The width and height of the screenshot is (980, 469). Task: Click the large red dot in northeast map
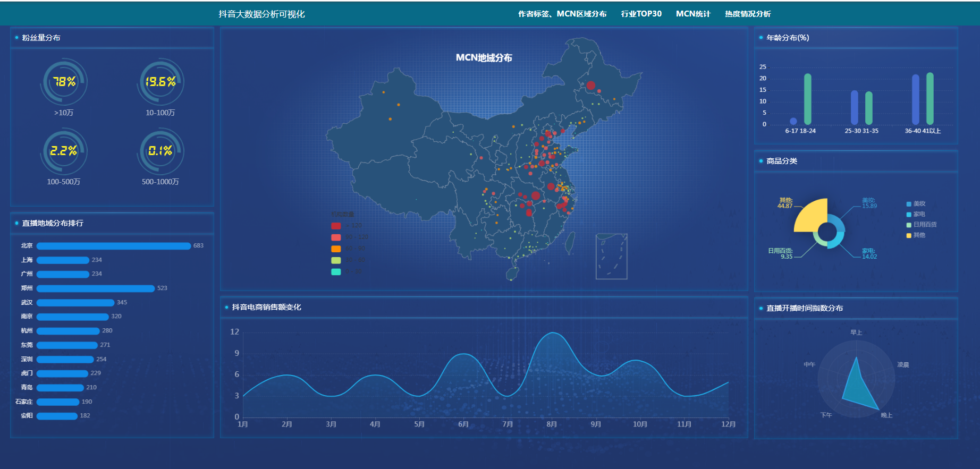590,86
